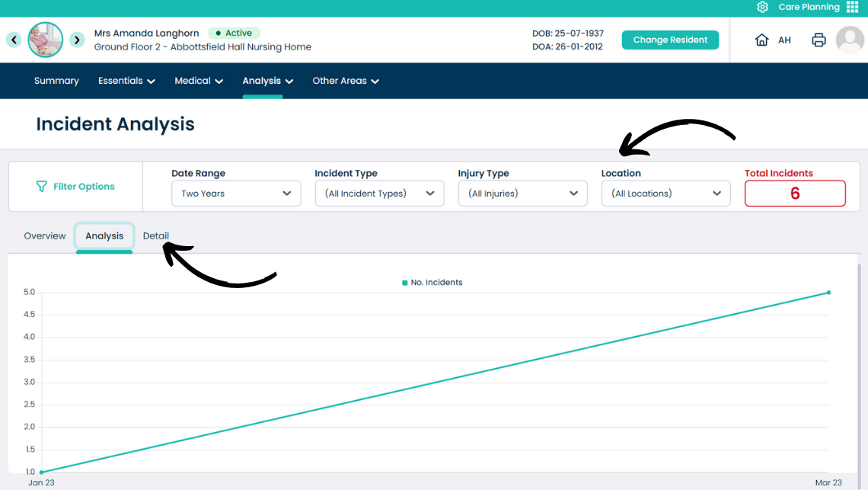Click the Incident Analysis heading
Screen dimensions: 868x490
point(115,124)
